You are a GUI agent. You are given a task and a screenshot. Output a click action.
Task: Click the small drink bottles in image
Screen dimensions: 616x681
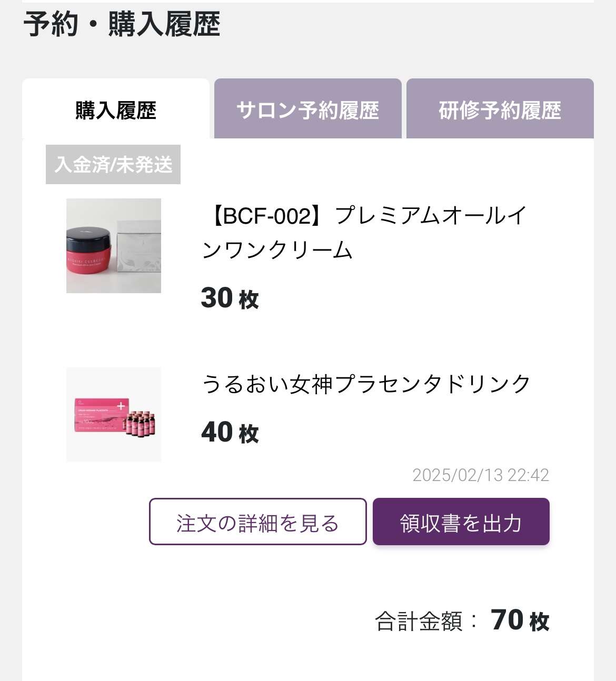(141, 424)
